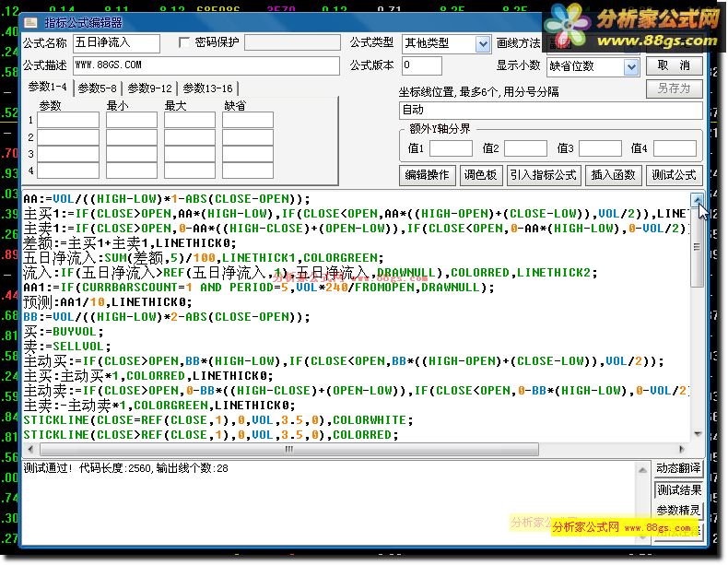Click parameter row 3 缺省 field
Image resolution: width=728 pixels, height=565 pixels.
(248, 154)
